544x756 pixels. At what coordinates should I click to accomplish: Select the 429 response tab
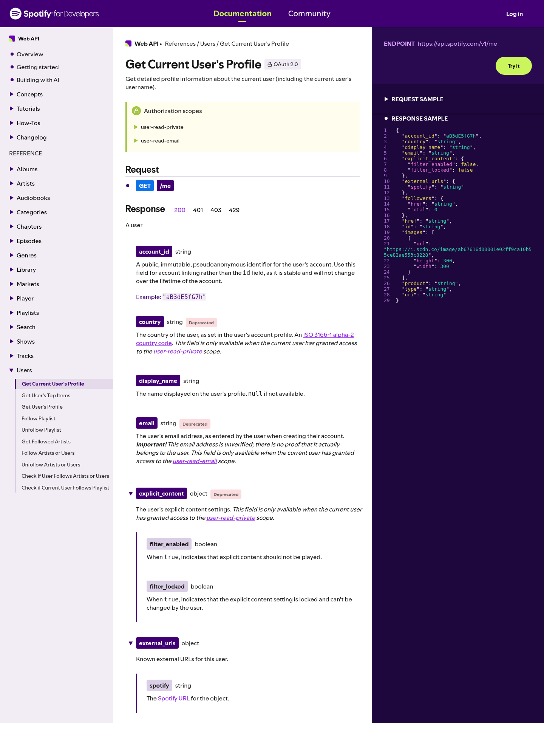(x=234, y=210)
